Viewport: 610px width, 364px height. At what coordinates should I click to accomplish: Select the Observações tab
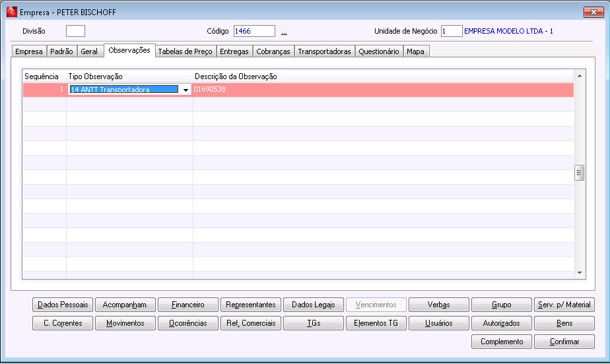pyautogui.click(x=129, y=50)
